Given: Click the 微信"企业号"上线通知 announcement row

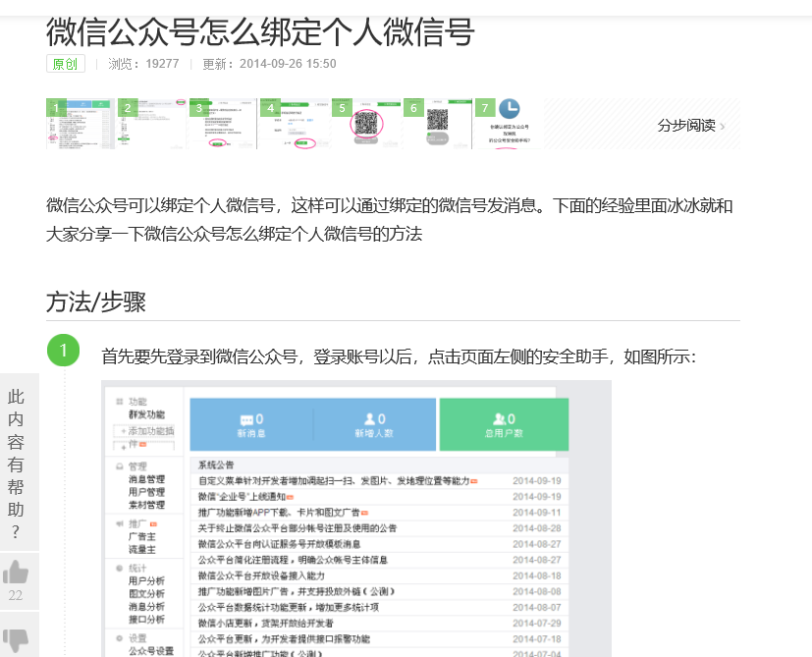Looking at the screenshot, I should 380,497.
